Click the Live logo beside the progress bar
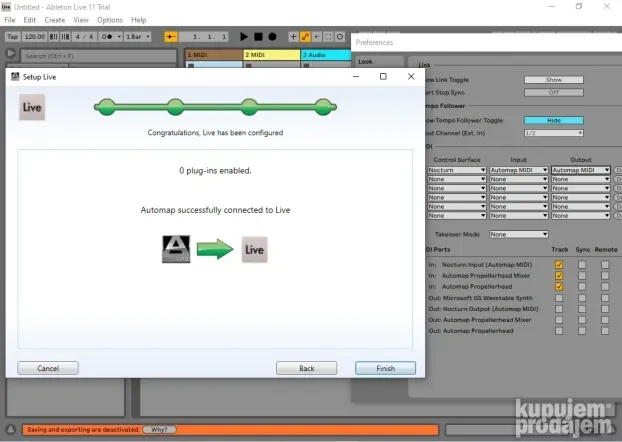 [32, 107]
